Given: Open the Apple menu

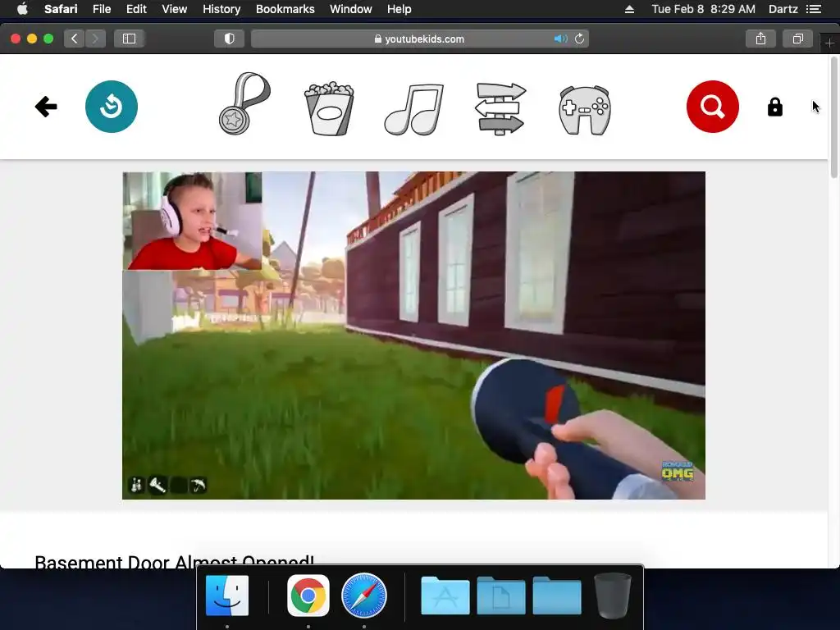Looking at the screenshot, I should pyautogui.click(x=22, y=9).
